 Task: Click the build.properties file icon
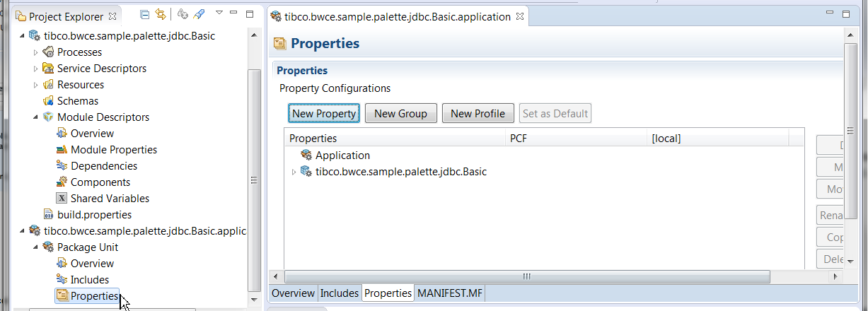(x=48, y=215)
